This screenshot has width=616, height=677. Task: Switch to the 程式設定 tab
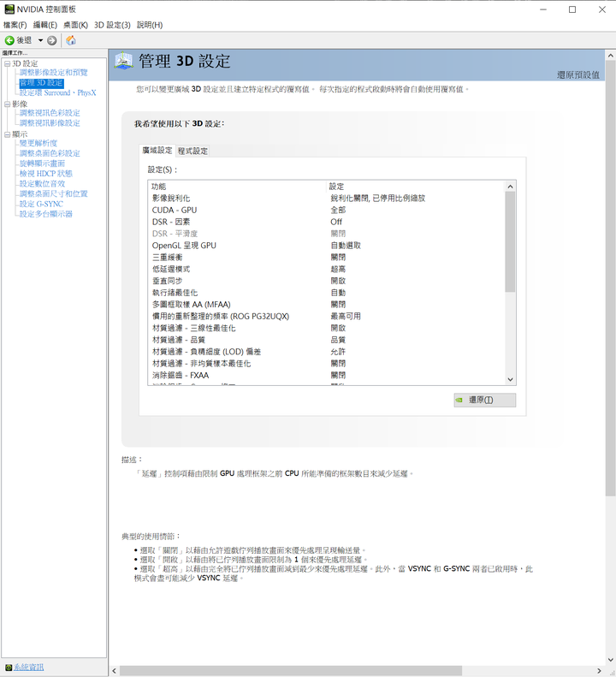coord(192,151)
